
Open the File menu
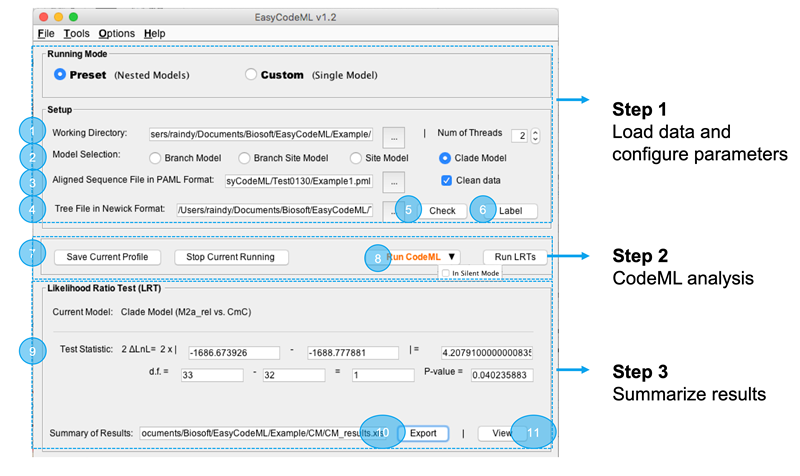(46, 34)
